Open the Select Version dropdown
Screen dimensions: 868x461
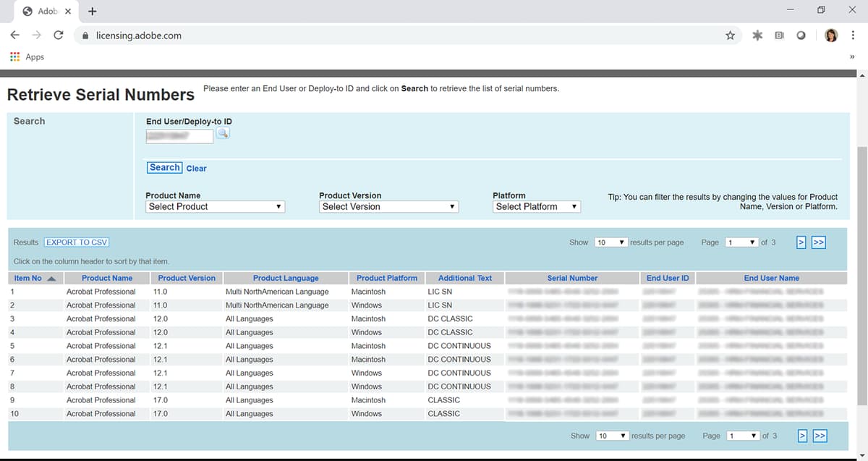tap(388, 206)
